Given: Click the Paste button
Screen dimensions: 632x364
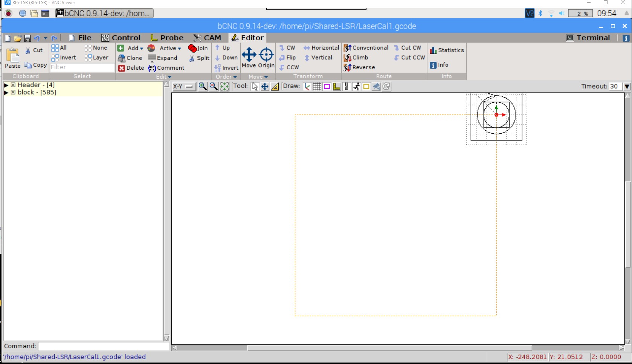Looking at the screenshot, I should 13,58.
